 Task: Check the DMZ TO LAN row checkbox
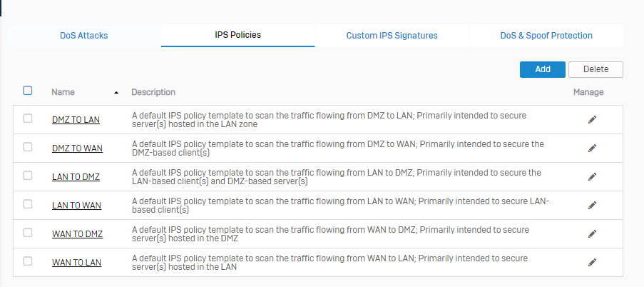pos(28,119)
